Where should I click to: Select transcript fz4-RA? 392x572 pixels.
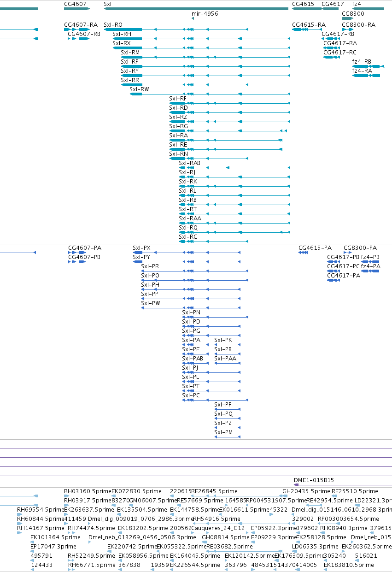362,71
